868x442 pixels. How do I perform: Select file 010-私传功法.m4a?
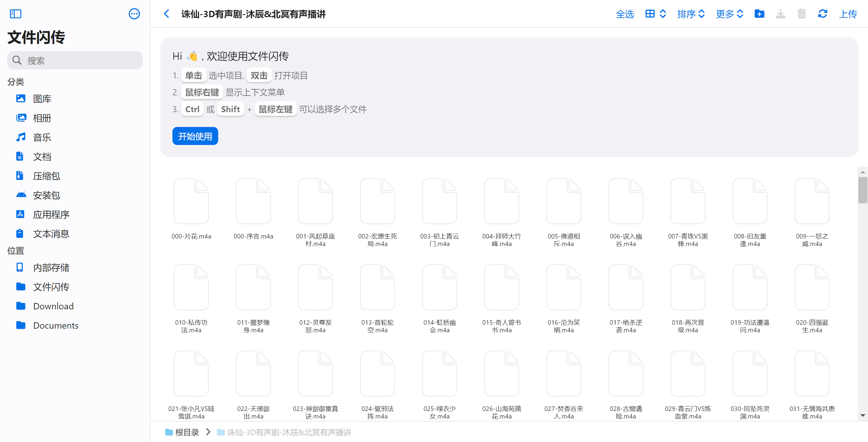pyautogui.click(x=191, y=299)
